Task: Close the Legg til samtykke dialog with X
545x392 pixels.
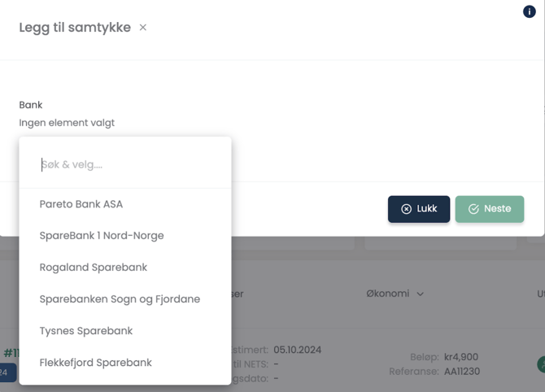Action: 143,28
